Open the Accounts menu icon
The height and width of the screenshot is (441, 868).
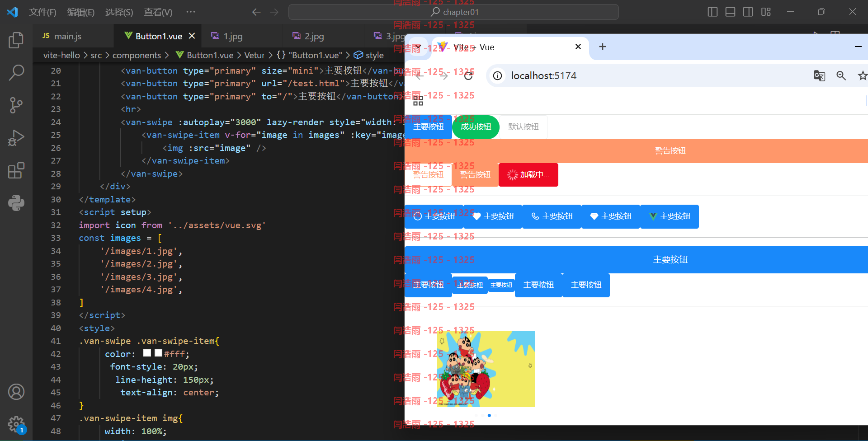pos(16,392)
